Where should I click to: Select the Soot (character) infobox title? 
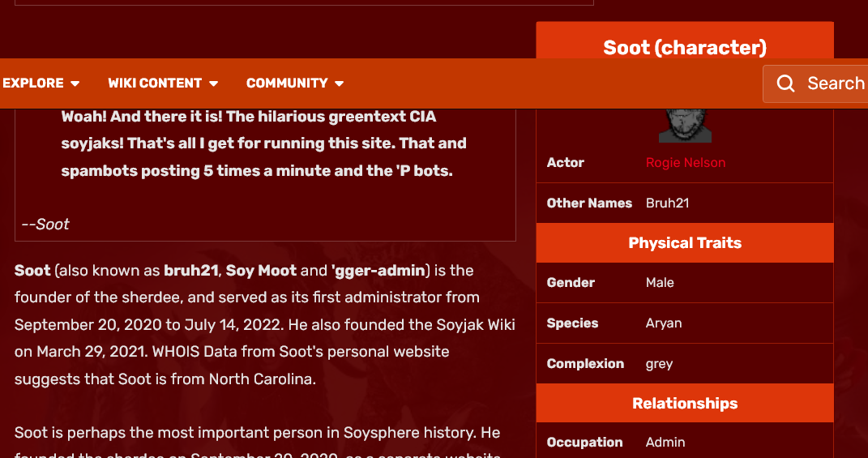coord(685,48)
